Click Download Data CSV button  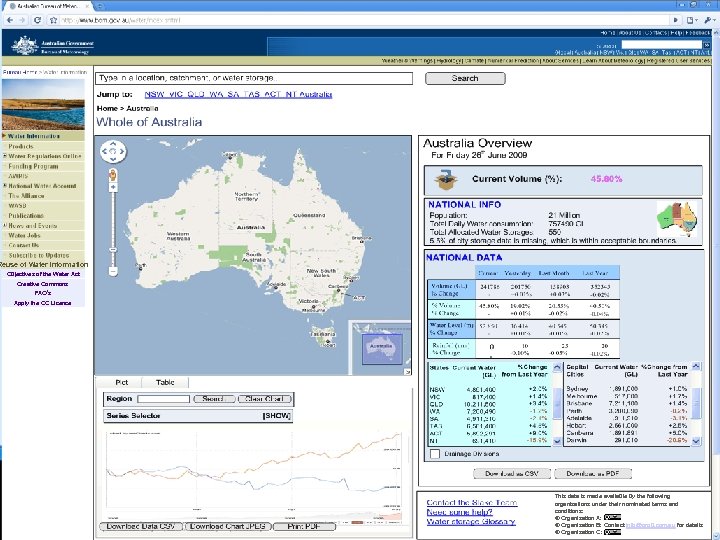click(141, 526)
